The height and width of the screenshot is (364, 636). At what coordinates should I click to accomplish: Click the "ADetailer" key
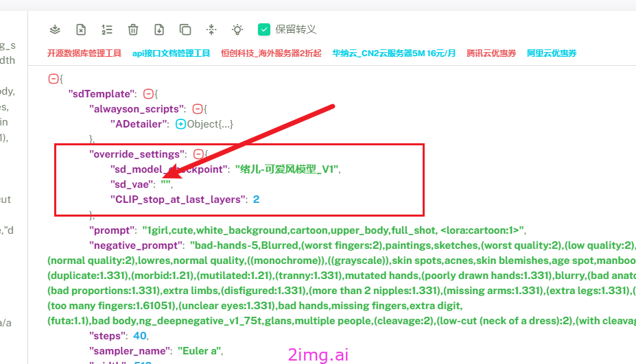click(138, 124)
